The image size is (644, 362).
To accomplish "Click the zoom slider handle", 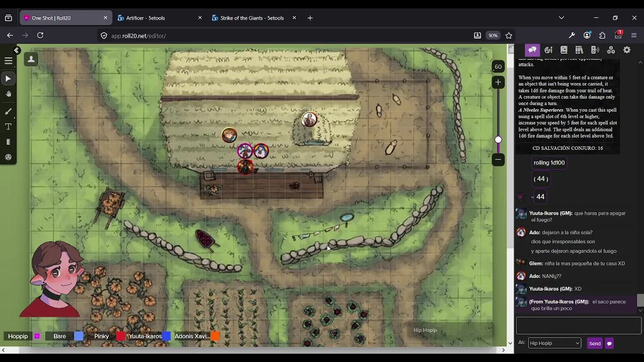I will point(498,140).
